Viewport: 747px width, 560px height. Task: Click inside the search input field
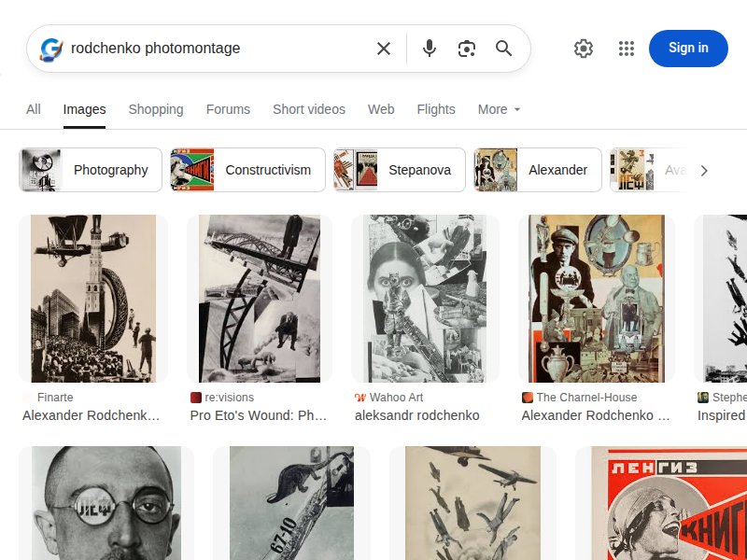(x=215, y=48)
